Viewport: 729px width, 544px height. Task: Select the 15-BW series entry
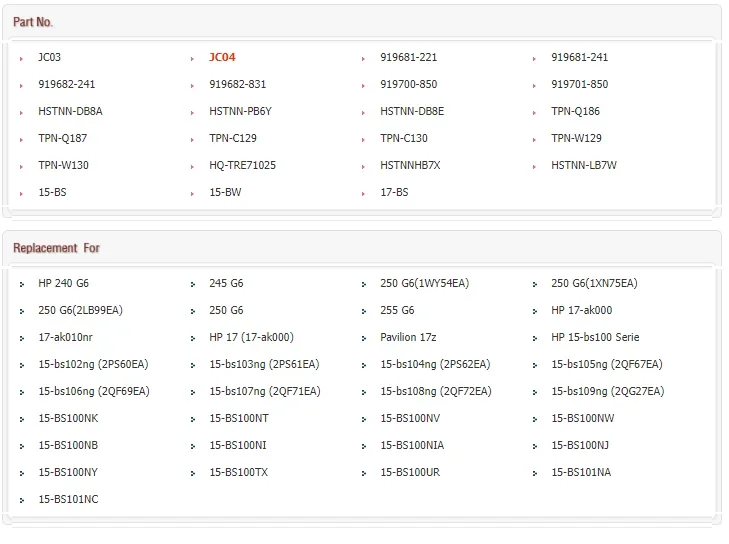point(225,192)
